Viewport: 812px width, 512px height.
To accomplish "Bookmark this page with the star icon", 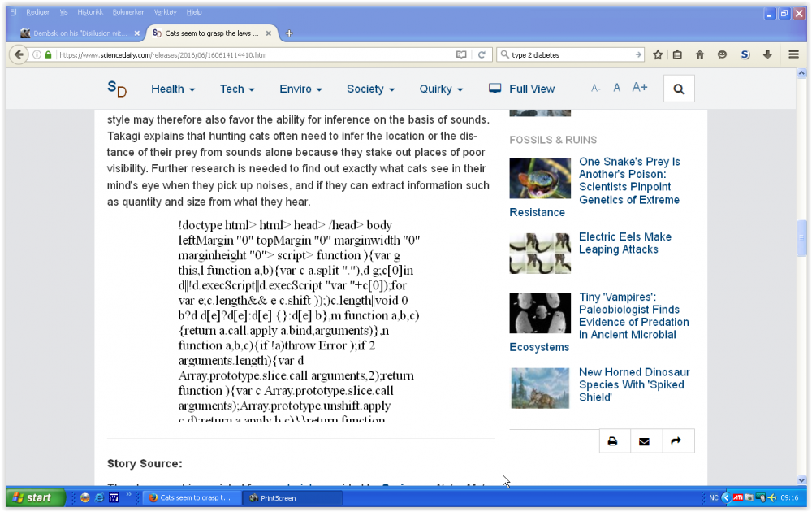I will 658,54.
